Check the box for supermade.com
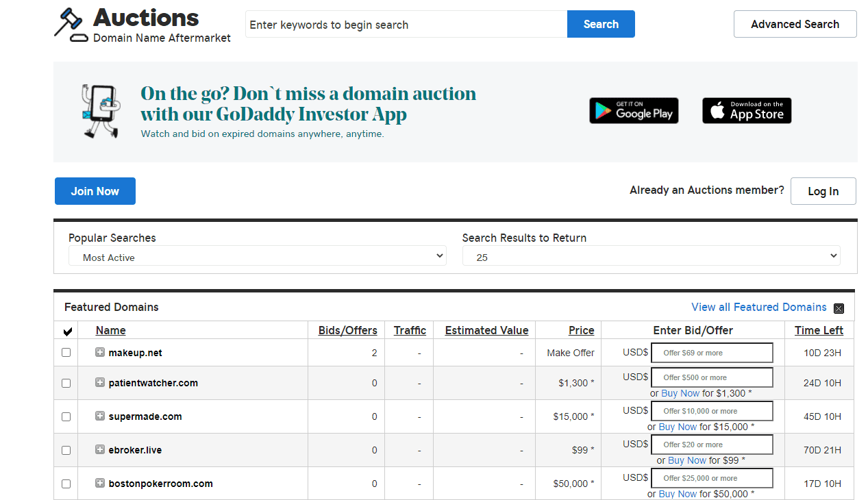The image size is (868, 500). [66, 416]
